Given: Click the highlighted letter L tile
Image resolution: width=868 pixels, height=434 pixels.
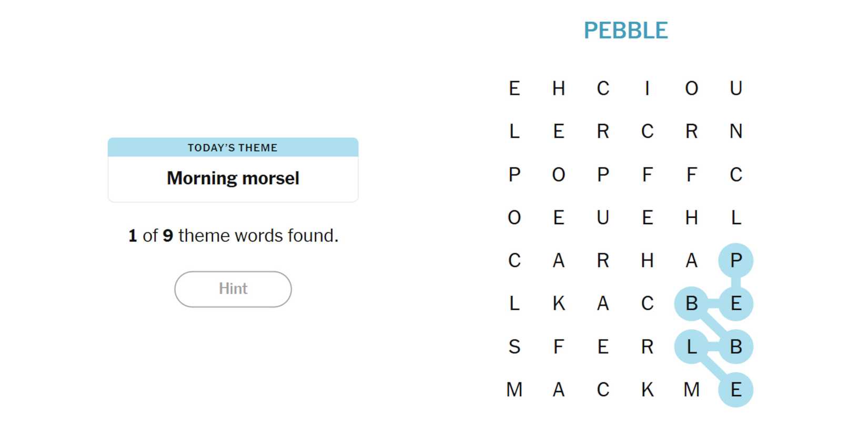Looking at the screenshot, I should point(691,346).
